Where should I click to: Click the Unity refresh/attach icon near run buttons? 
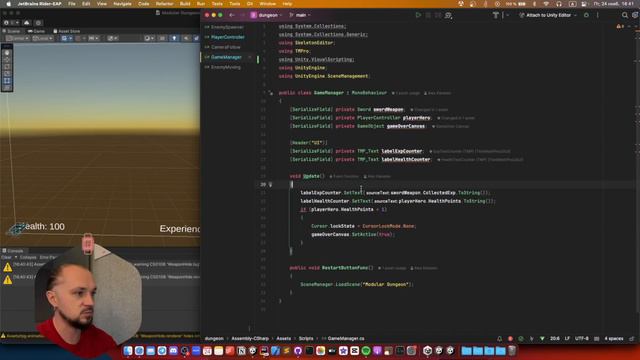pyautogui.click(x=448, y=16)
